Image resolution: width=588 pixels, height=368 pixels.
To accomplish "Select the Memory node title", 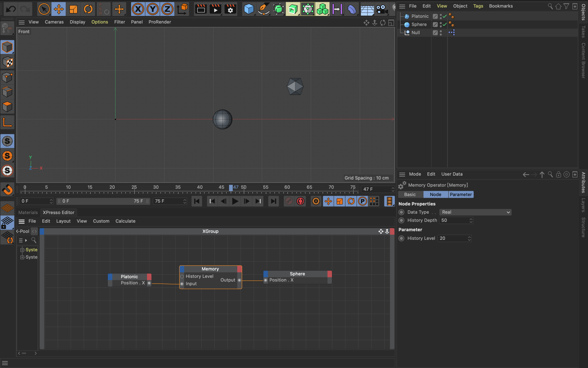I will (210, 269).
